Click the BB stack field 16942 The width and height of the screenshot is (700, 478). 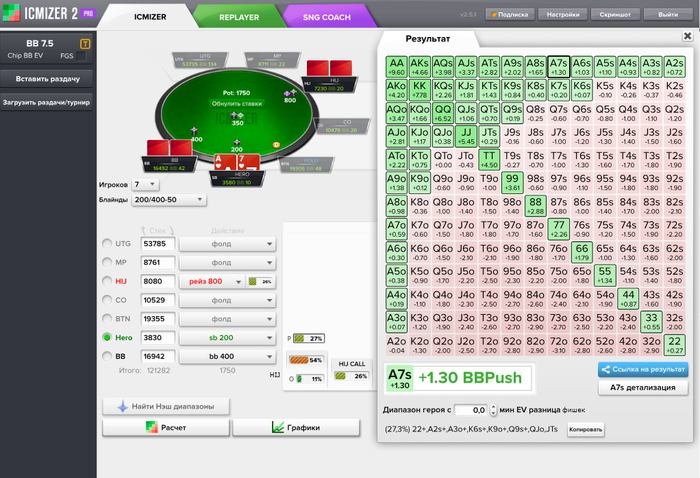point(158,356)
